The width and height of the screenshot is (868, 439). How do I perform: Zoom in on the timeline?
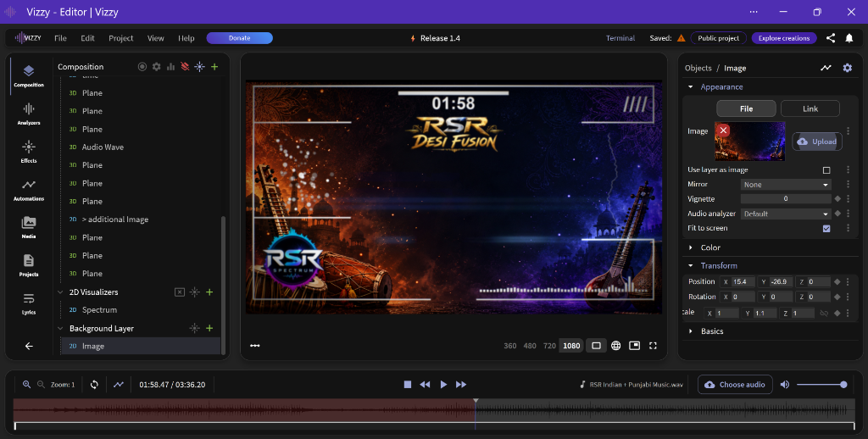click(x=26, y=384)
